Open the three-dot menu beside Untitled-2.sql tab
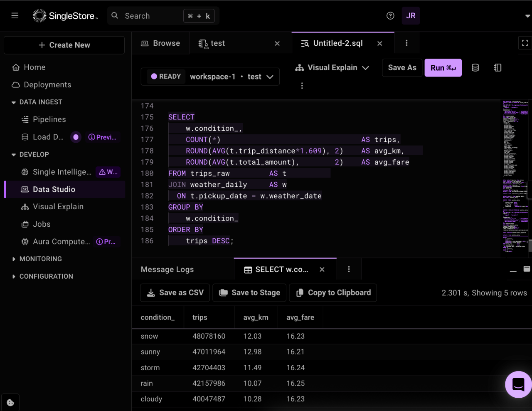Screen dimensions: 532x411 [x=406, y=43]
